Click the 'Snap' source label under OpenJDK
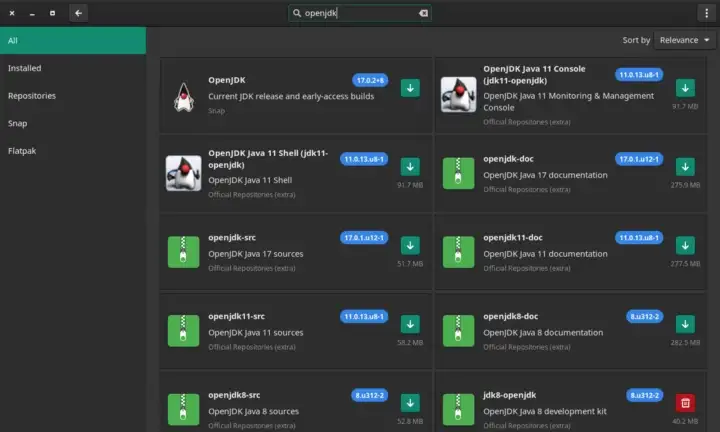Viewport: 720px width, 432px height. [x=216, y=111]
